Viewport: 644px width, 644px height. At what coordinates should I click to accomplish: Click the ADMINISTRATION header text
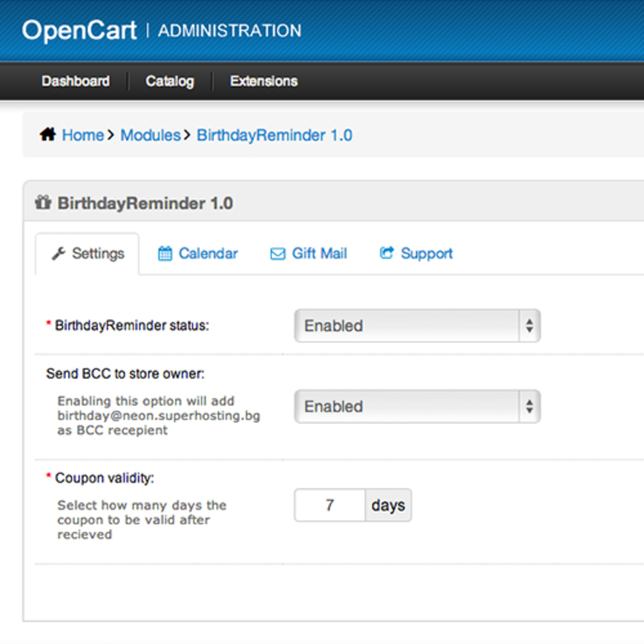click(x=230, y=31)
